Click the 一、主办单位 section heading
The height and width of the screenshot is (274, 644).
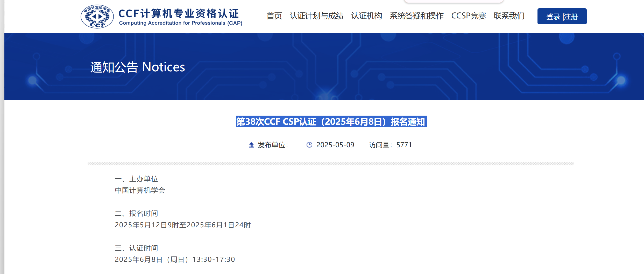coord(136,179)
